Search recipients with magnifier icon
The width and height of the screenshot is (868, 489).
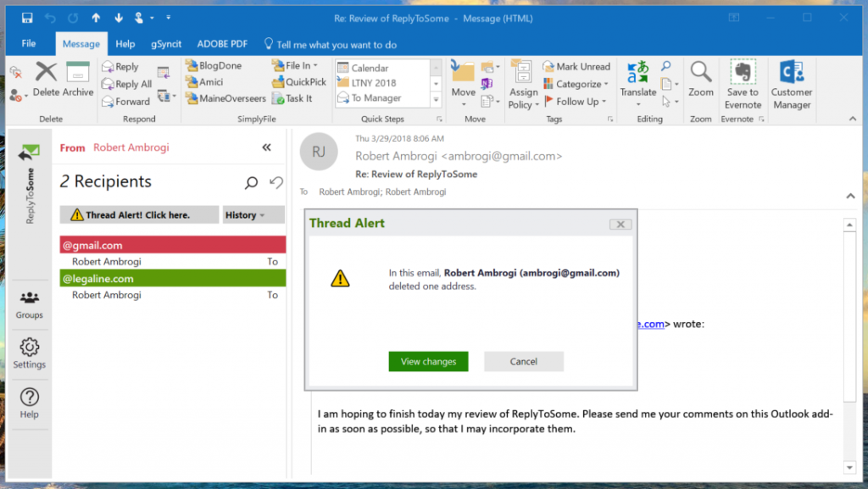tap(251, 182)
